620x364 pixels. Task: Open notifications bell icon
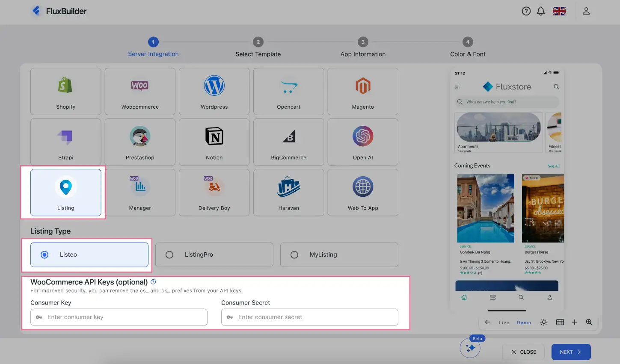(x=541, y=12)
